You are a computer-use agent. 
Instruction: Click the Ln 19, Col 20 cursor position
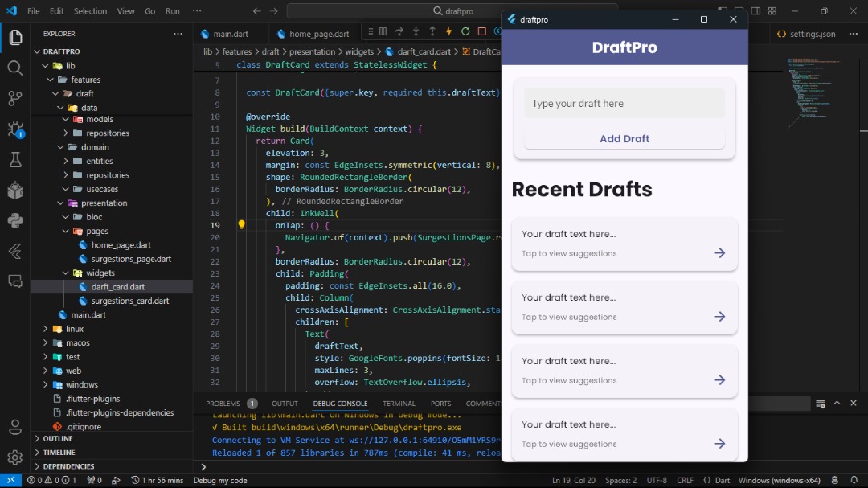[x=574, y=480]
